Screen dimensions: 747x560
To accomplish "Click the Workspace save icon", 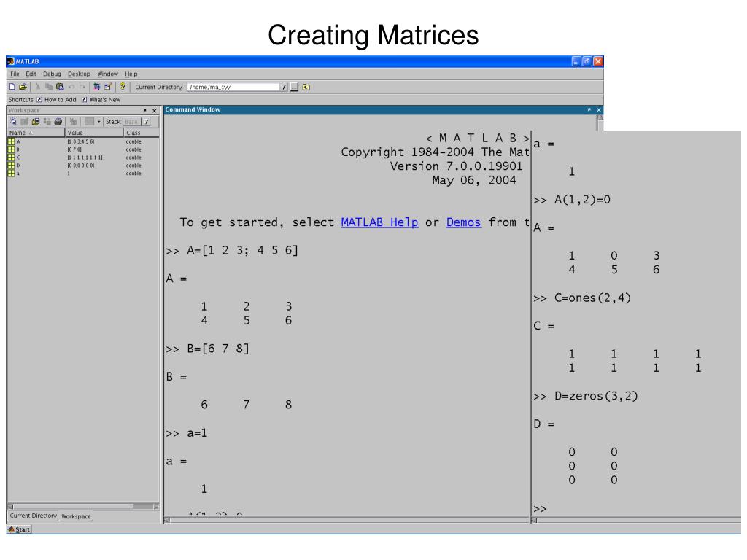I will point(47,122).
